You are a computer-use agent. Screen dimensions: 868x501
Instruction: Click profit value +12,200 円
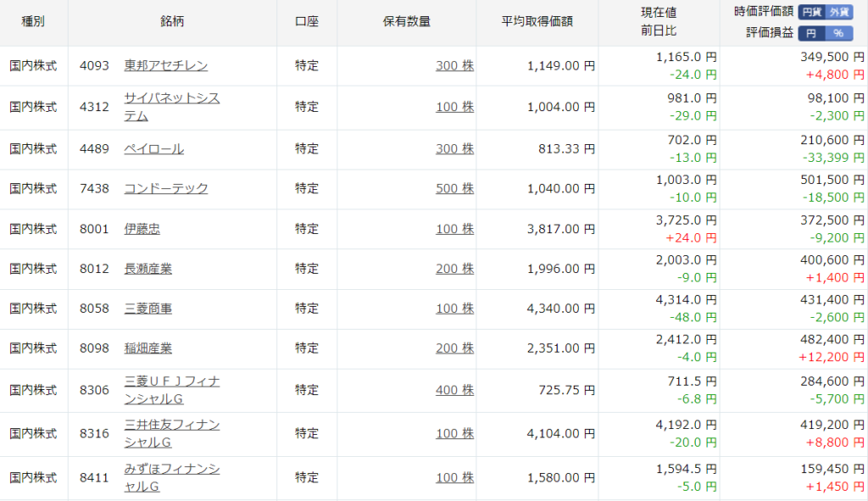coord(832,358)
